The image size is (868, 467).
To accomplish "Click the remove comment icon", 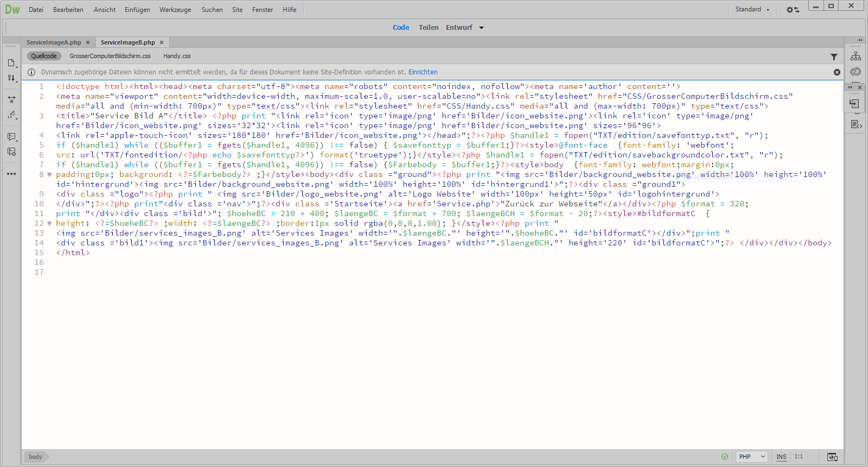I will pos(11,152).
